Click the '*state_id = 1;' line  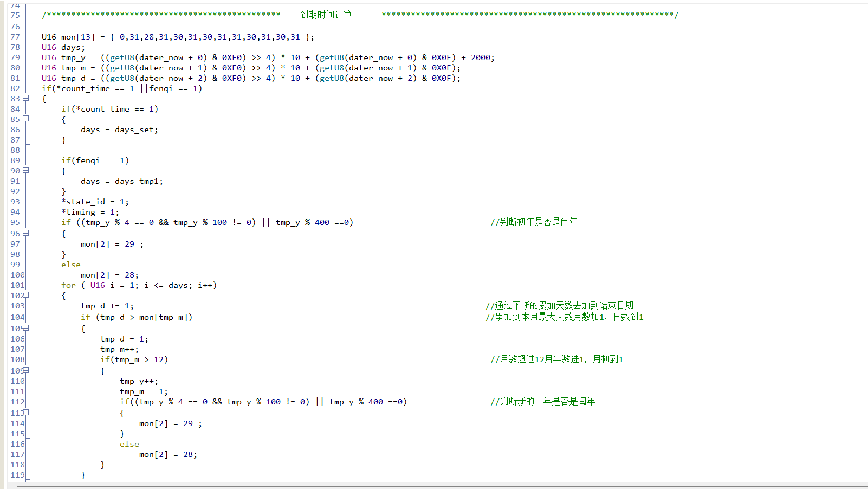95,202
